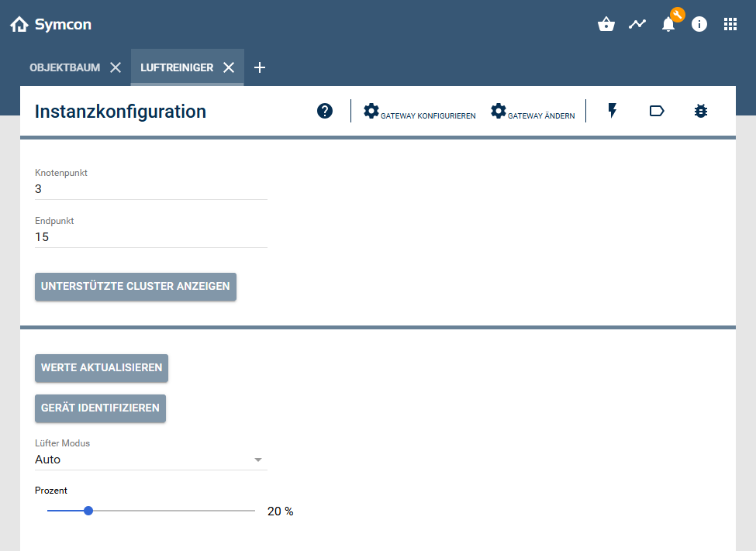Open the info icon in the header
The width and height of the screenshot is (756, 551).
click(699, 24)
